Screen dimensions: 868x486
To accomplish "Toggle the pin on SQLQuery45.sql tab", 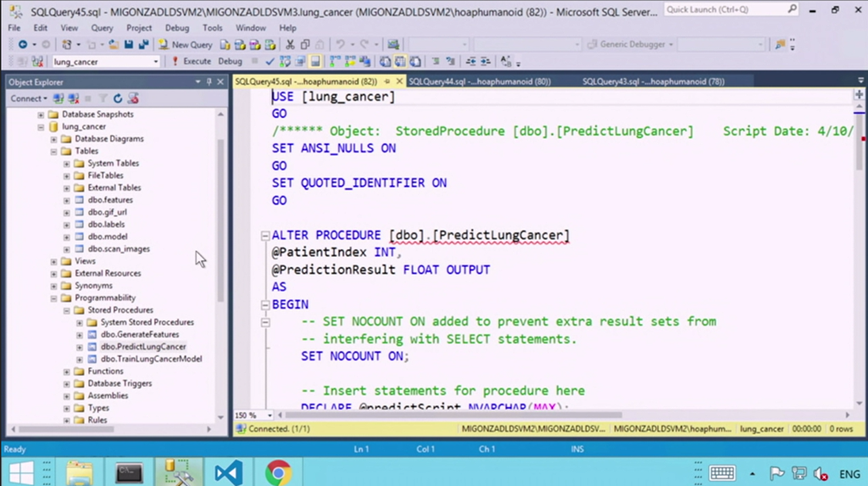I will (387, 81).
